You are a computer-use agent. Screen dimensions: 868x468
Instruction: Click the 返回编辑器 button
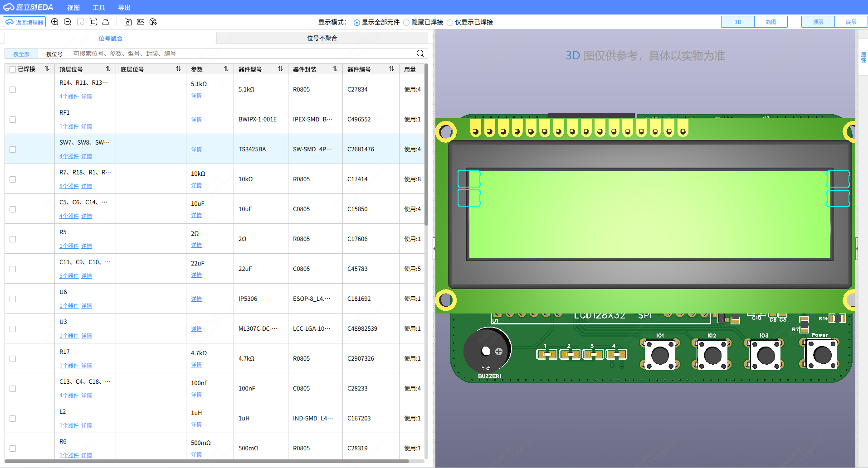pos(24,22)
